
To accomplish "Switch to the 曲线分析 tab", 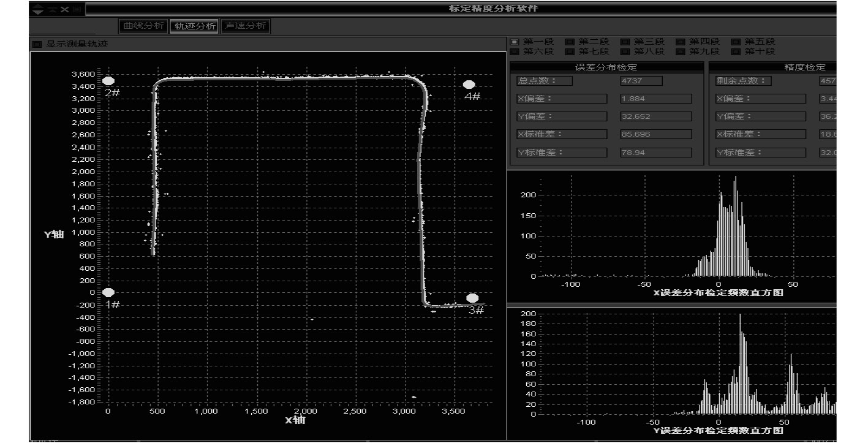I will click(x=143, y=26).
